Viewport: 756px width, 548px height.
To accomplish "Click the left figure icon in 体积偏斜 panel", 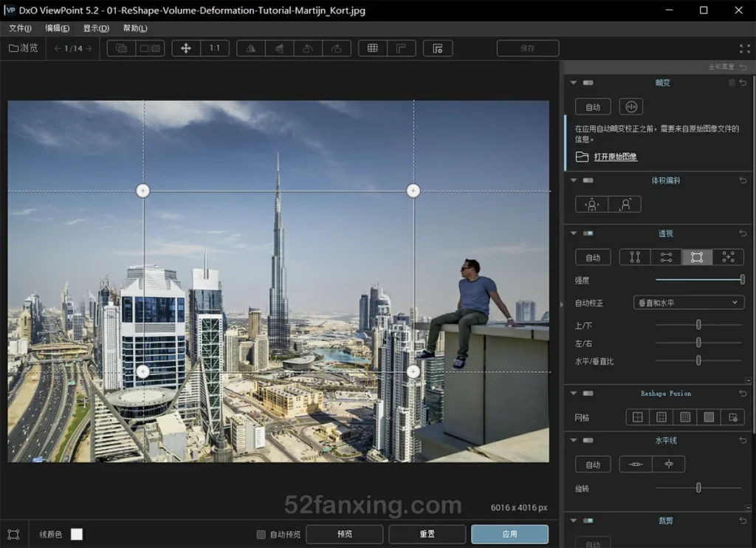I will 591,204.
